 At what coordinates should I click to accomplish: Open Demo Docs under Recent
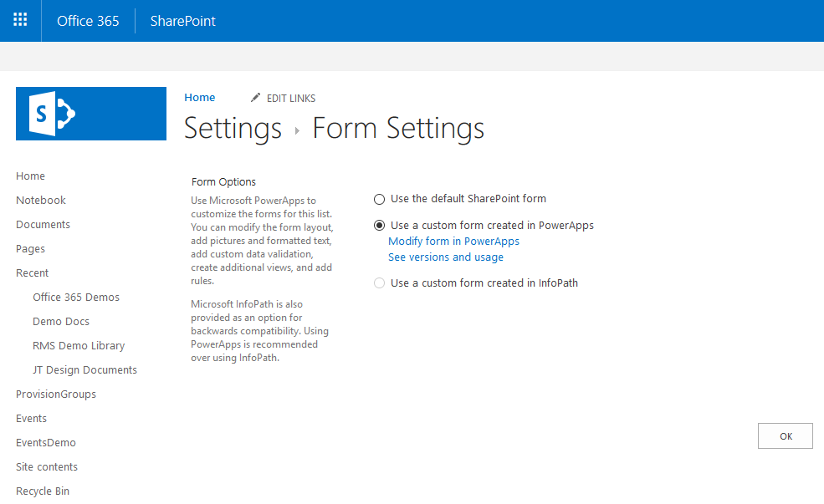click(61, 321)
